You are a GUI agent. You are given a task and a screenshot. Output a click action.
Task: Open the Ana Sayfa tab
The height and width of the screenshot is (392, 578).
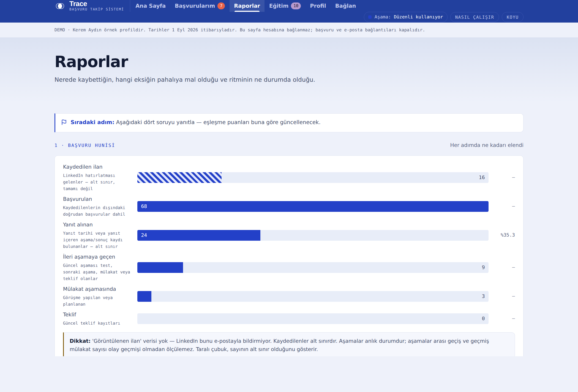point(151,6)
